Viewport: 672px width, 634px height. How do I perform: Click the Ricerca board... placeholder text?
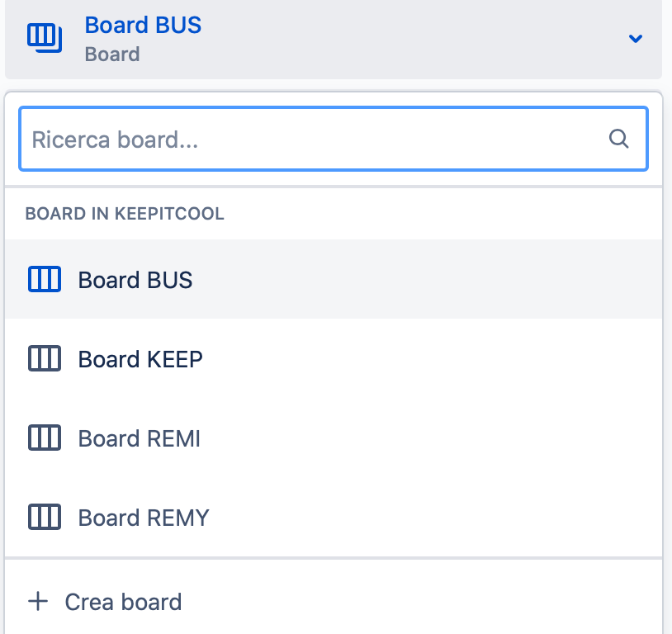(115, 140)
